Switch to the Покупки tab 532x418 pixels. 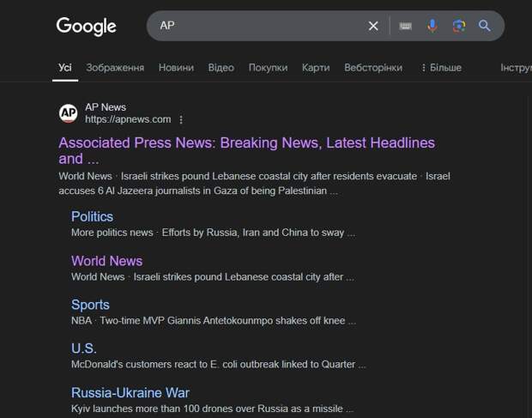click(268, 68)
